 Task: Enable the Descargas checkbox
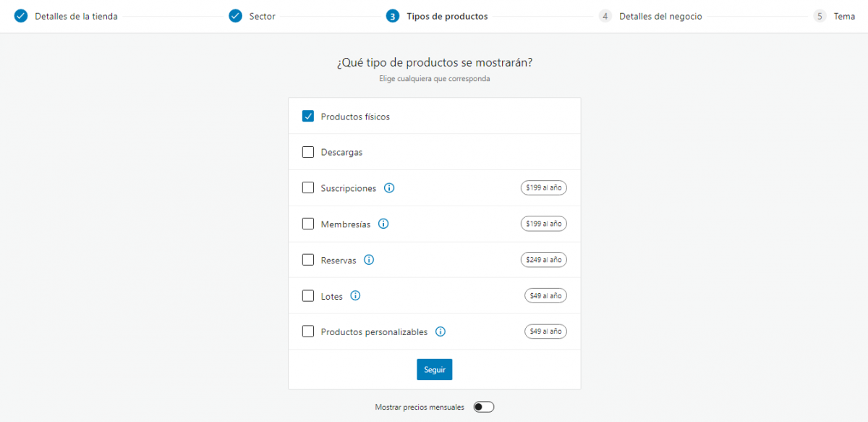308,152
